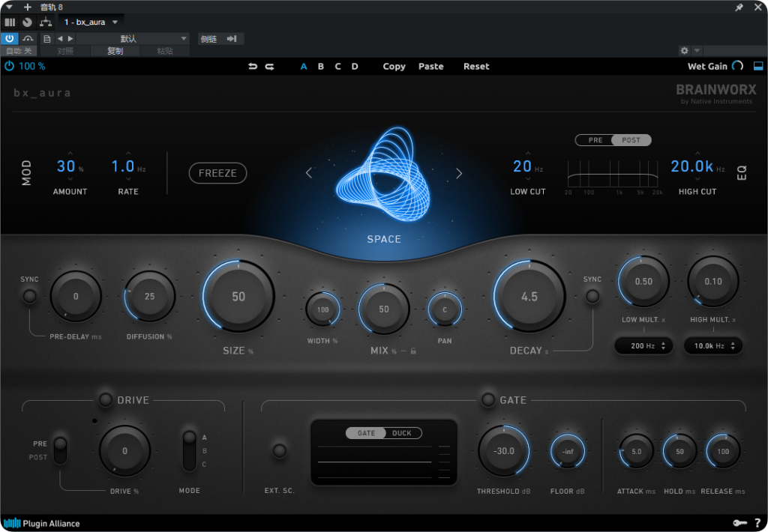Click the up arrow above mod AMOUNT value
The image size is (768, 532).
click(70, 153)
